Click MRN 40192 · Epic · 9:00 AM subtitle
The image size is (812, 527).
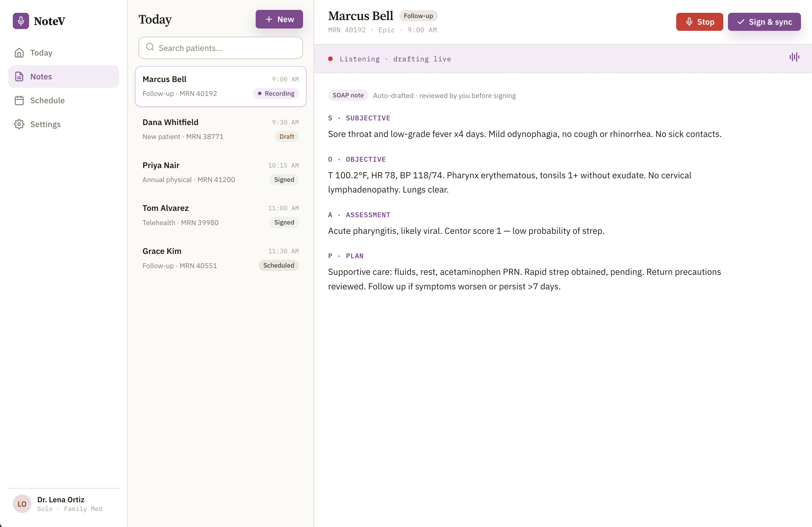382,30
